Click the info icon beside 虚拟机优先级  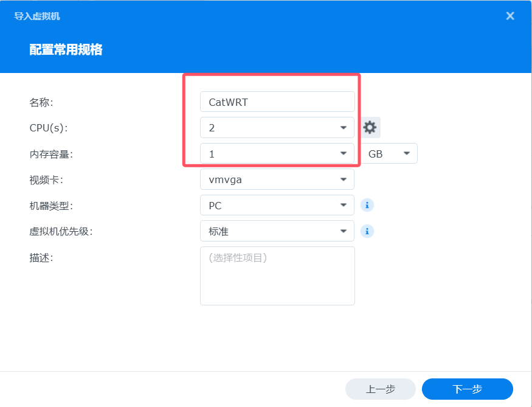(x=367, y=231)
